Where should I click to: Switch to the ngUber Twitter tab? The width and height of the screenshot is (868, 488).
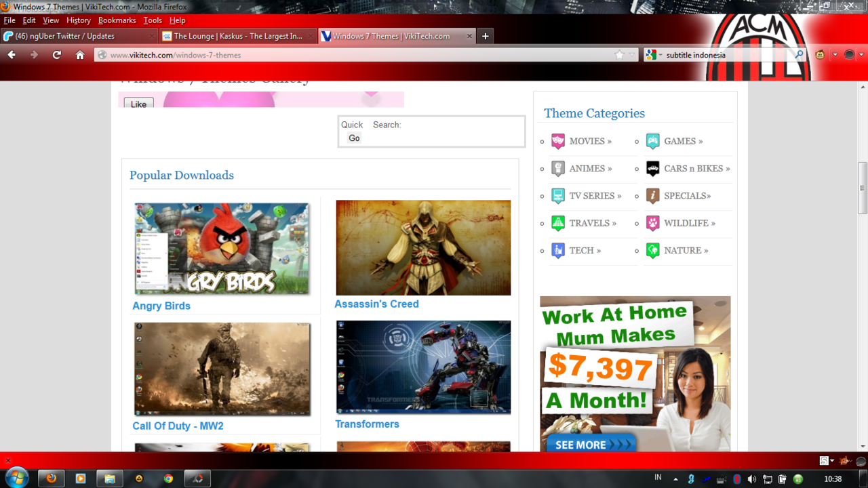coord(79,36)
